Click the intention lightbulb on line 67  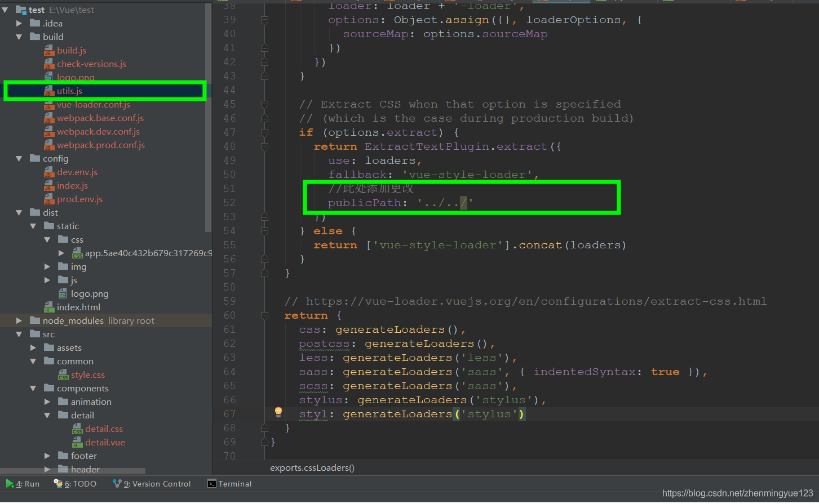(278, 412)
